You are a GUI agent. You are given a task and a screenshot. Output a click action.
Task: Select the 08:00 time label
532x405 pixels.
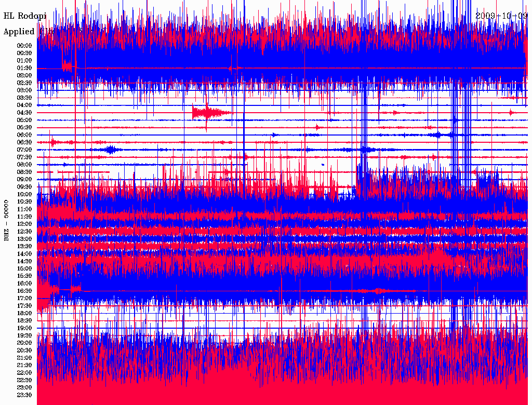coord(24,165)
